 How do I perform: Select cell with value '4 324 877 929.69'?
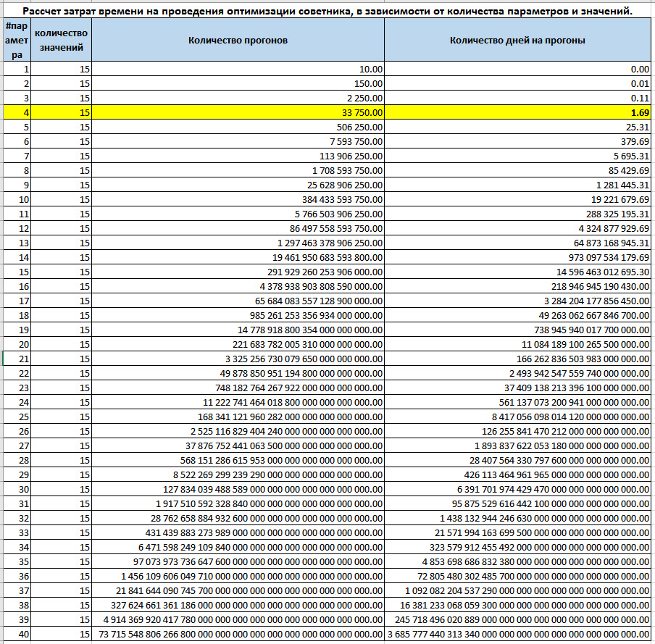pos(517,228)
